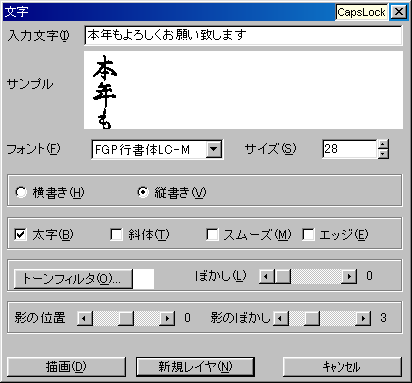This screenshot has height=383, width=412.
Task: Select the 縦書き(V) radio button
Action: pos(143,192)
